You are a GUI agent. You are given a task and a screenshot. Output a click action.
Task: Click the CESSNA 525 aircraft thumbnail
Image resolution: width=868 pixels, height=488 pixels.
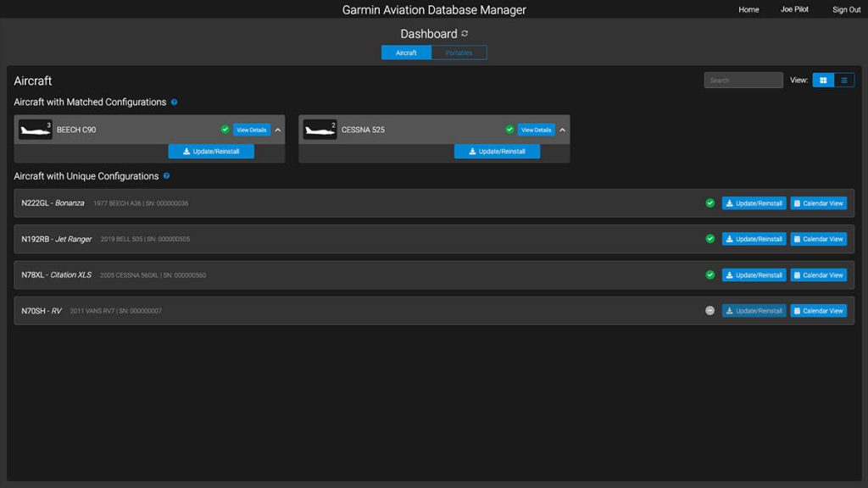click(x=320, y=130)
